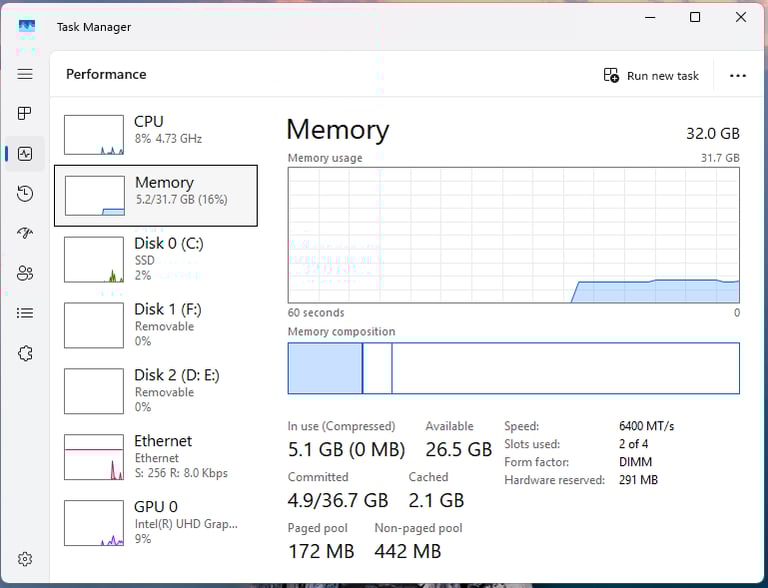Click Run new task button

coord(651,75)
